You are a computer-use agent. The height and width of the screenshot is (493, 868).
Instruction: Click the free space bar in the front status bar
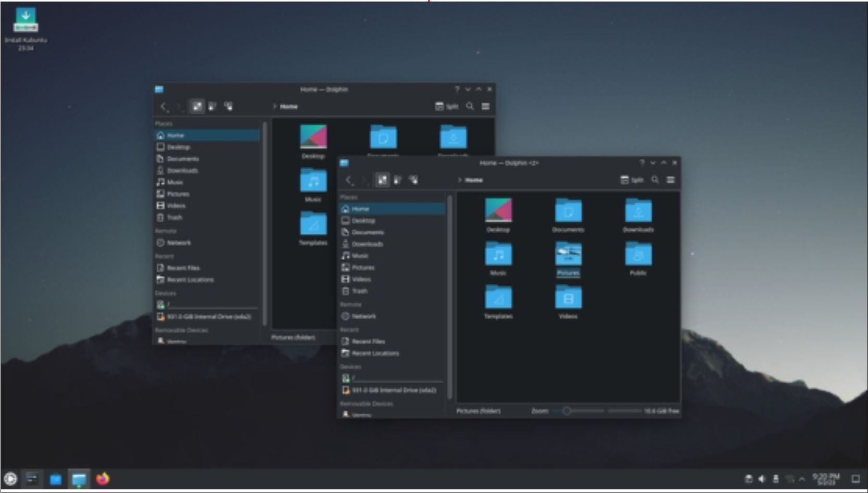624,411
